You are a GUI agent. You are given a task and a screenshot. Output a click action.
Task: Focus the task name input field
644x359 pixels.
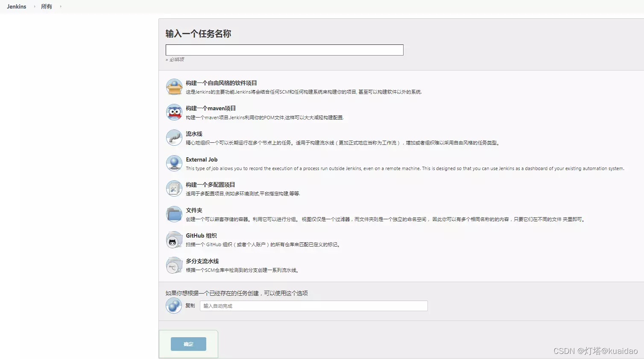(284, 50)
